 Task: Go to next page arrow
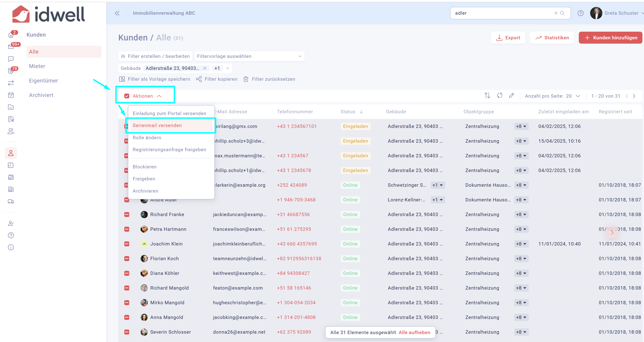tap(634, 96)
